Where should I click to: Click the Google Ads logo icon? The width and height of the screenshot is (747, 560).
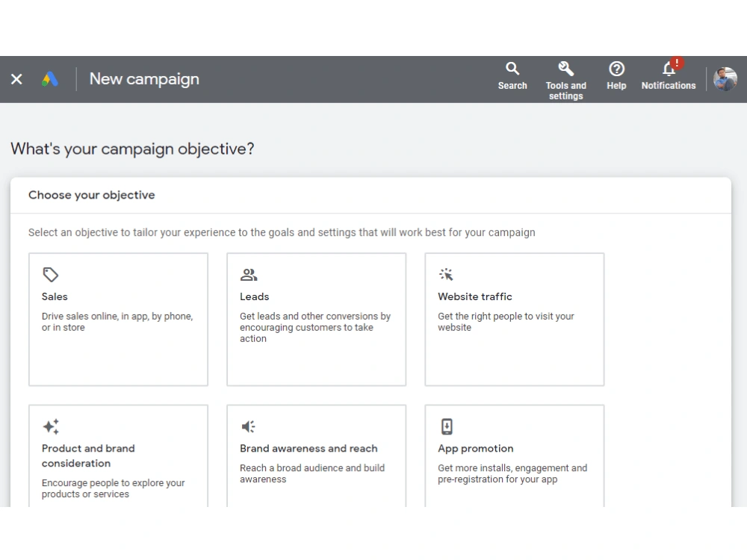pos(50,79)
